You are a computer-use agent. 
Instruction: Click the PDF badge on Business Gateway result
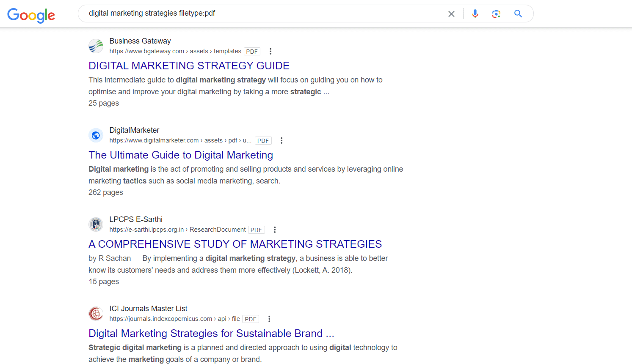(x=252, y=51)
